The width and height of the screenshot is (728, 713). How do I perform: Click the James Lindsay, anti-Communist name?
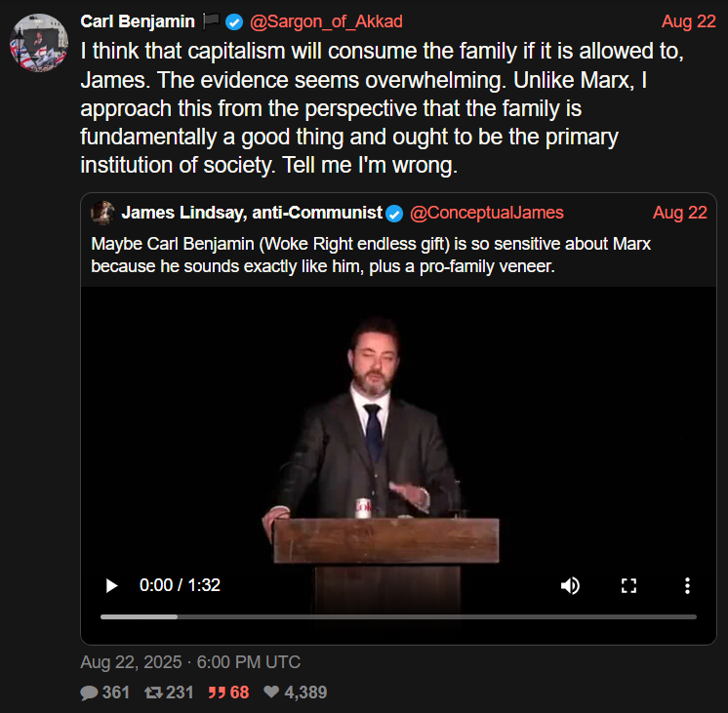252,213
